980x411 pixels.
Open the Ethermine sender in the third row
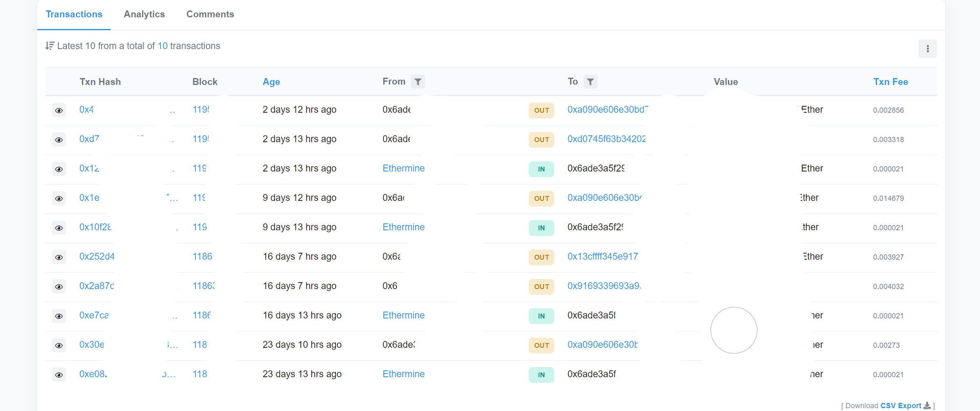coord(403,168)
